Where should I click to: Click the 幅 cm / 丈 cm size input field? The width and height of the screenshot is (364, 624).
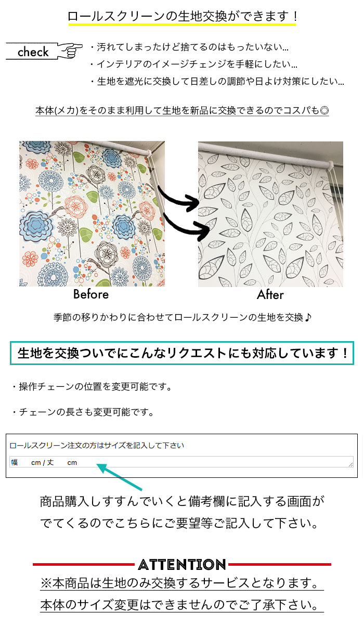[x=181, y=462]
